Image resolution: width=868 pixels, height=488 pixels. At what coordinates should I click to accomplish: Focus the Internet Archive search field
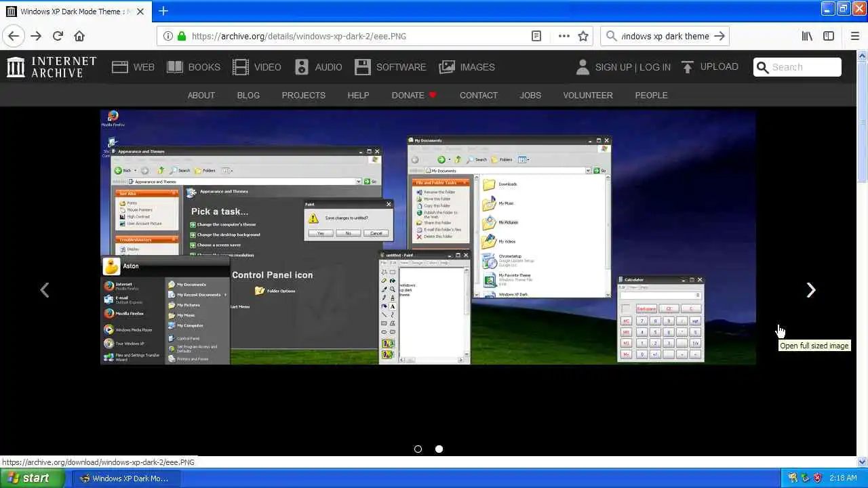pos(797,67)
